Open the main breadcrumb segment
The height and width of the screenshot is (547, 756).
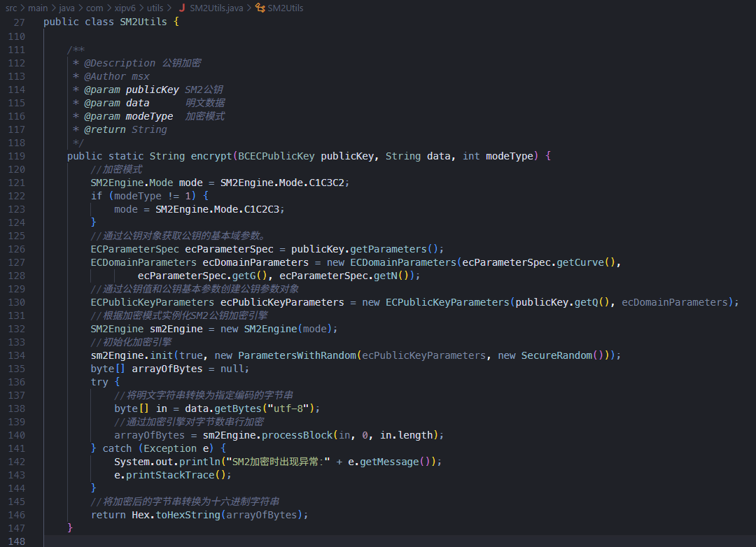pyautogui.click(x=38, y=8)
